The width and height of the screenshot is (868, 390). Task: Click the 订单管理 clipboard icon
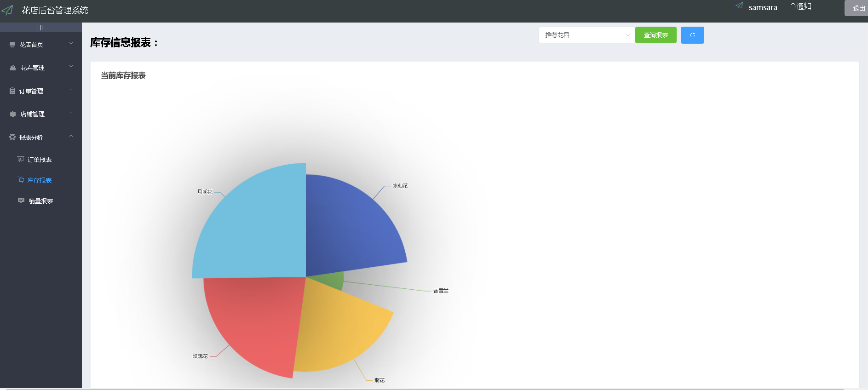pos(12,91)
